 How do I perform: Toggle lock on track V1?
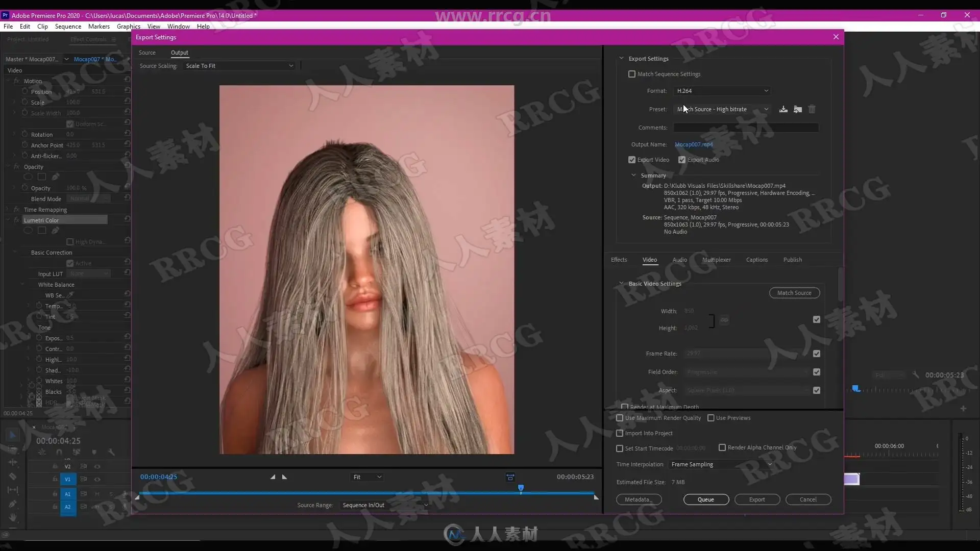point(55,479)
